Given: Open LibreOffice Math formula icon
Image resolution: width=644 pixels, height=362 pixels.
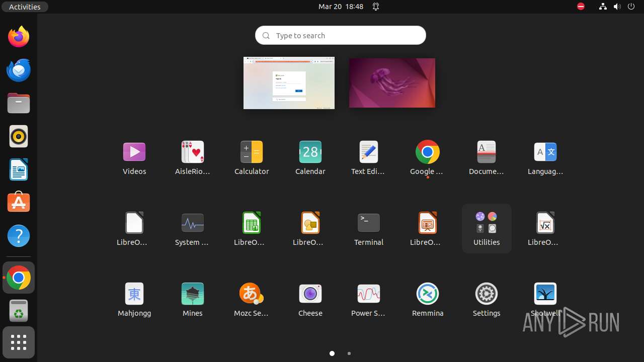Looking at the screenshot, I should click(545, 229).
